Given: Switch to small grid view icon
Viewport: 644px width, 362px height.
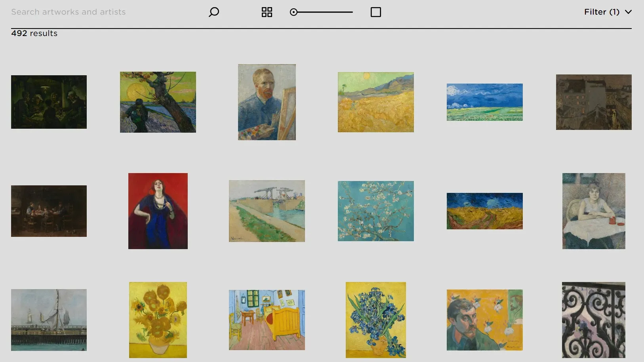Looking at the screenshot, I should tap(267, 12).
